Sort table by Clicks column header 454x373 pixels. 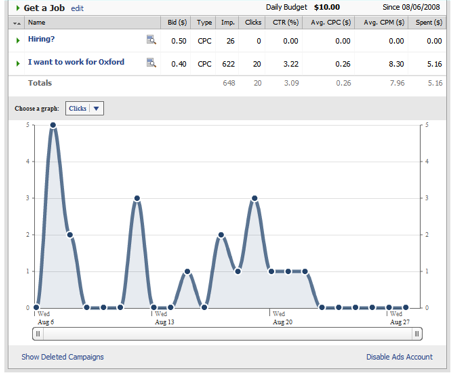(x=253, y=22)
